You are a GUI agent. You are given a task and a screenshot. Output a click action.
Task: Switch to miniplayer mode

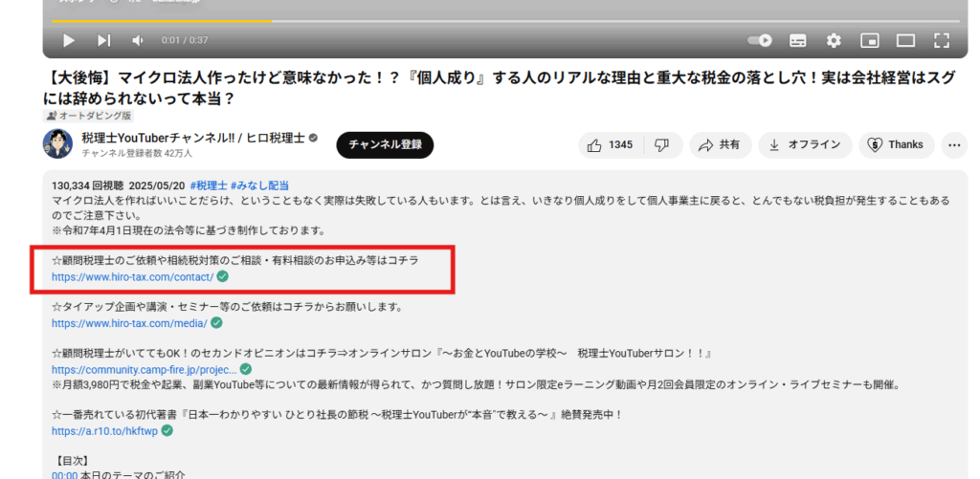(x=869, y=40)
